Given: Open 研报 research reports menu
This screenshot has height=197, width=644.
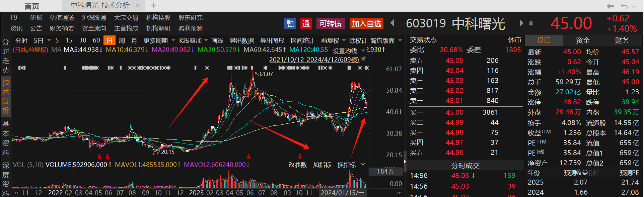Looking at the screenshot, I should [x=36, y=18].
